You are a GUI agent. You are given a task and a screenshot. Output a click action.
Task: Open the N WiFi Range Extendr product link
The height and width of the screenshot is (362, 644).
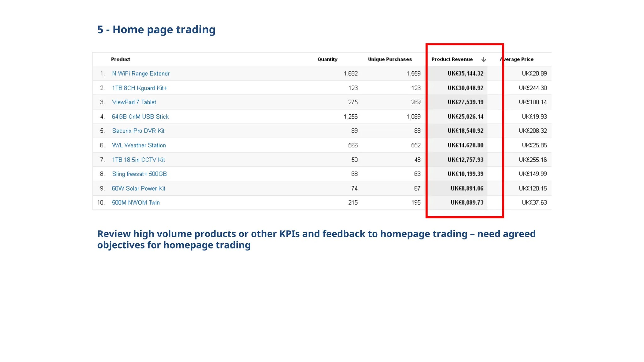tap(141, 74)
